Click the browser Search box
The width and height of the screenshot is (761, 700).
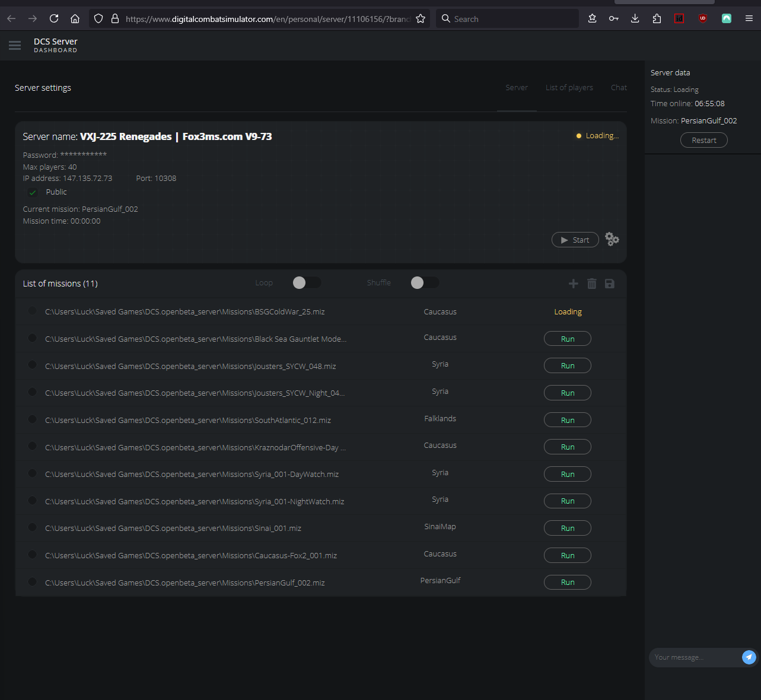[x=507, y=18]
